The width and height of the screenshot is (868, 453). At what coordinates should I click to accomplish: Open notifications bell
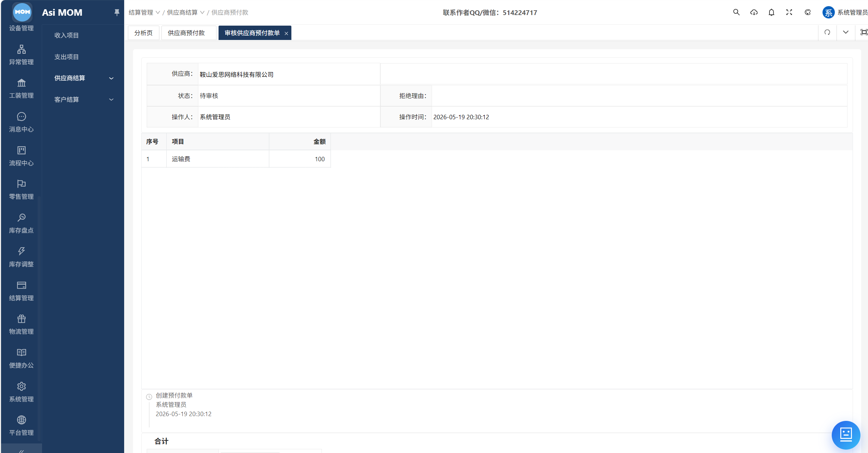coord(771,12)
